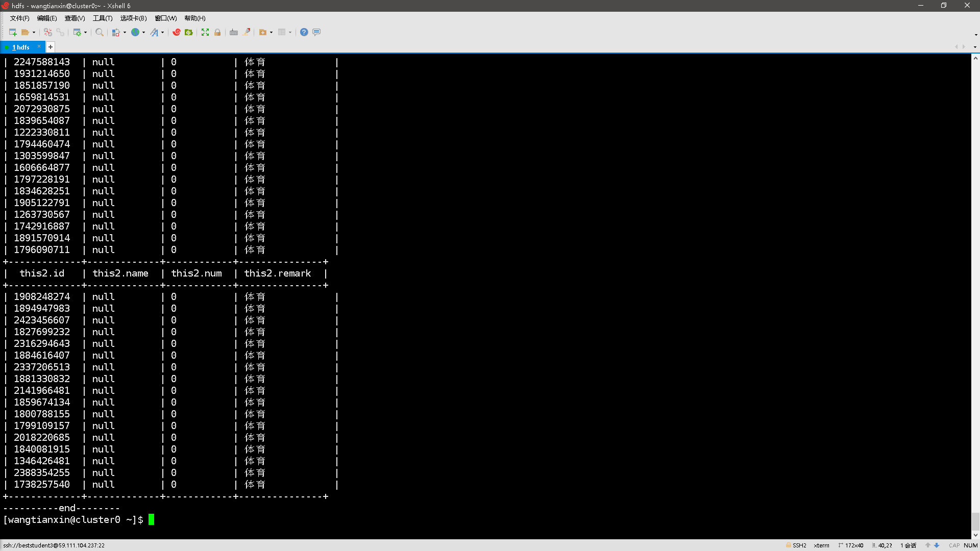Expand the color scheme dropdown arrow
The image size is (980, 551).
pos(125,32)
